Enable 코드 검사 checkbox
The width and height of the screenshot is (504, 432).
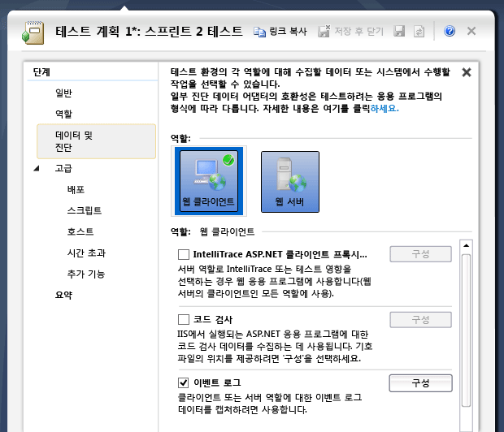184,320
